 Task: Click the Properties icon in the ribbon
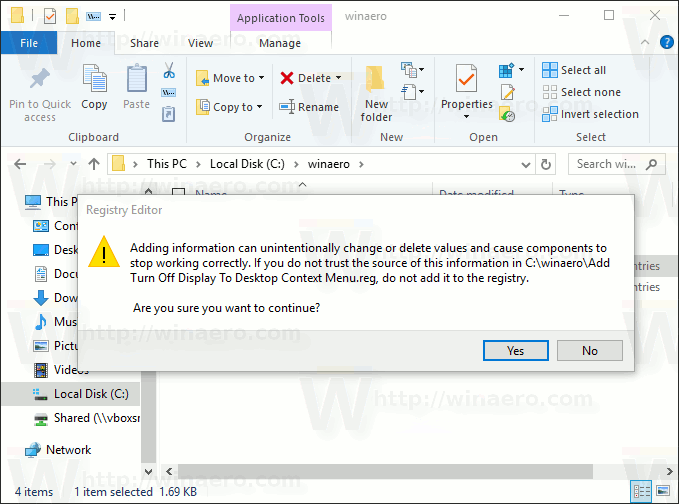(466, 78)
